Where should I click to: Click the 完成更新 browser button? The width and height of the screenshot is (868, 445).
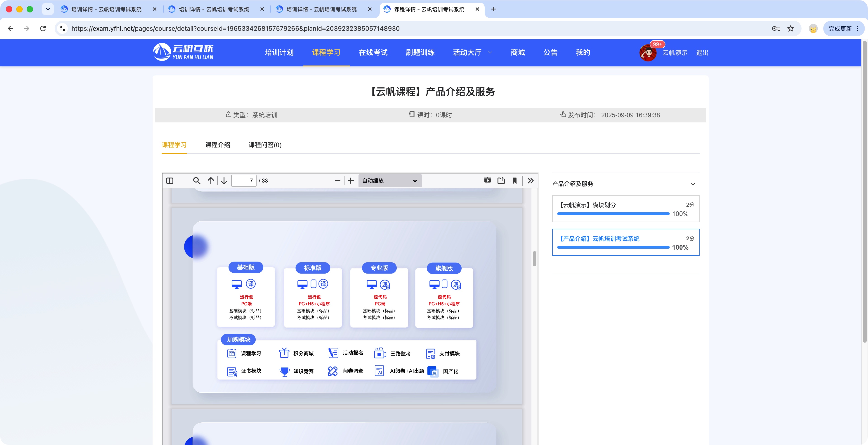coord(843,29)
